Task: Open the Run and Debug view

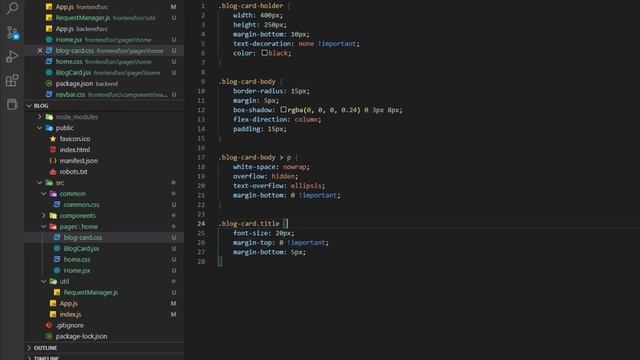Action: pyautogui.click(x=12, y=56)
